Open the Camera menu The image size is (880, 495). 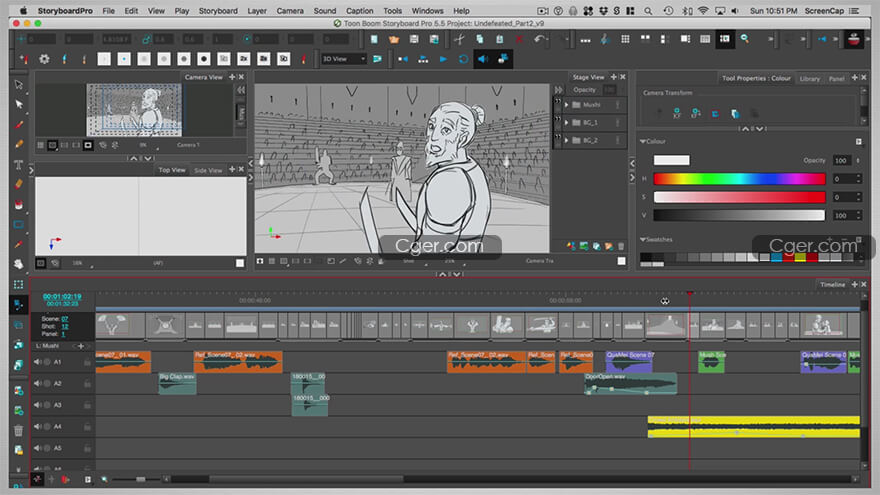click(290, 11)
